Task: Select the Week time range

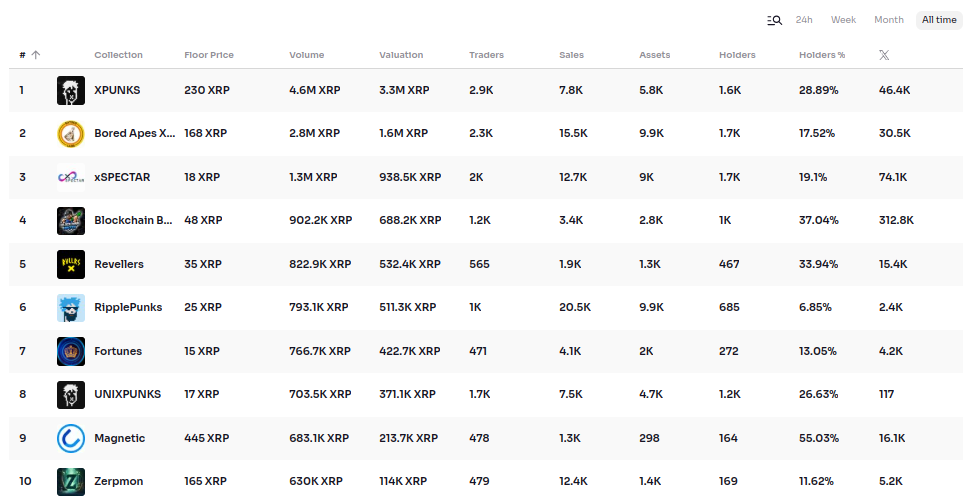Action: pyautogui.click(x=843, y=20)
